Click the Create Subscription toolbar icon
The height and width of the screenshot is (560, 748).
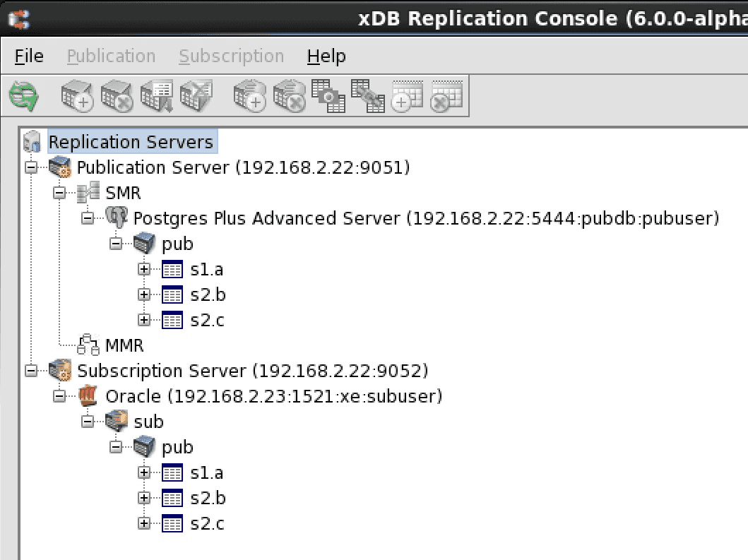click(250, 95)
